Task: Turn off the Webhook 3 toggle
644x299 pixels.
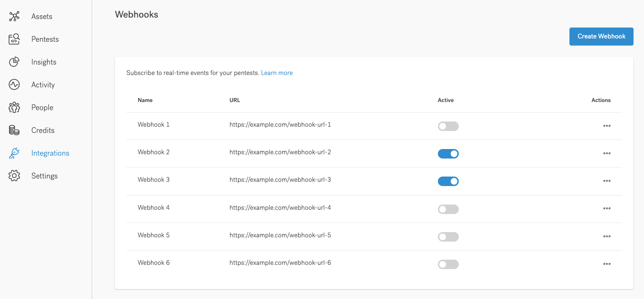Action: point(448,181)
